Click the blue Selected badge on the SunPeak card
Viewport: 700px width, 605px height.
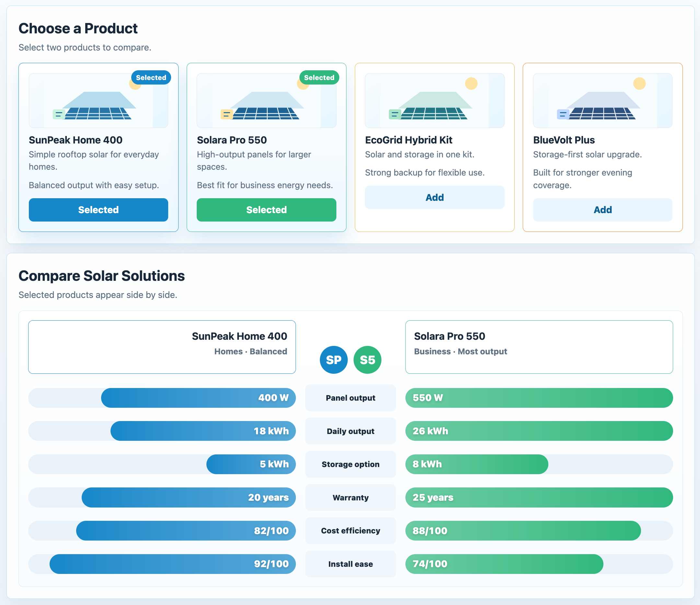(151, 77)
